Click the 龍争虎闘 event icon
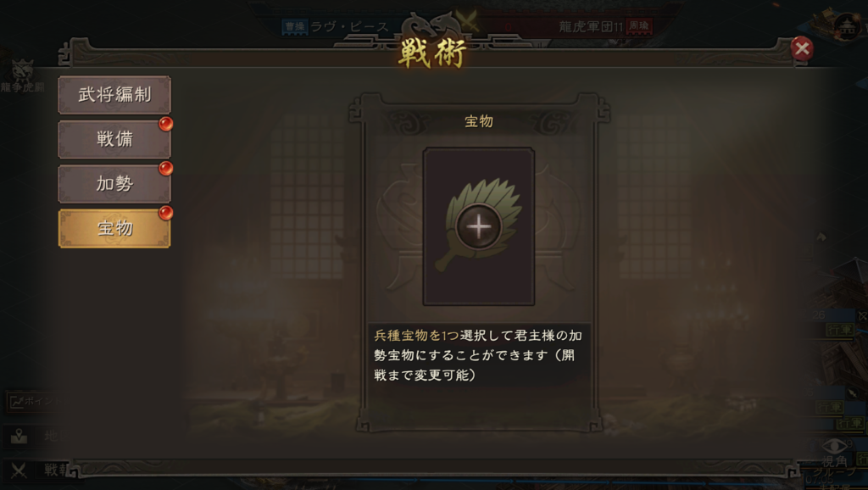Viewport: 868px width, 490px height. tap(21, 76)
